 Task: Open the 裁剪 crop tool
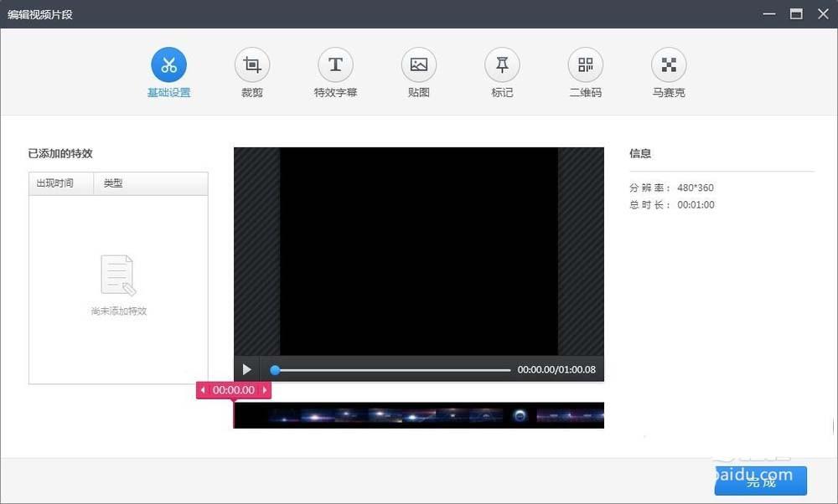tap(251, 63)
